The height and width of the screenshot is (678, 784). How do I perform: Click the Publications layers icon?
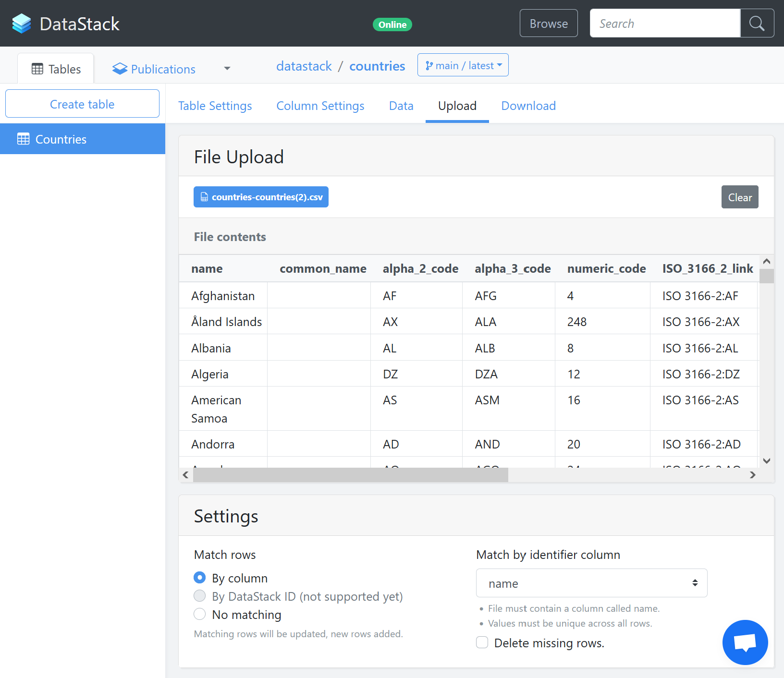point(120,69)
